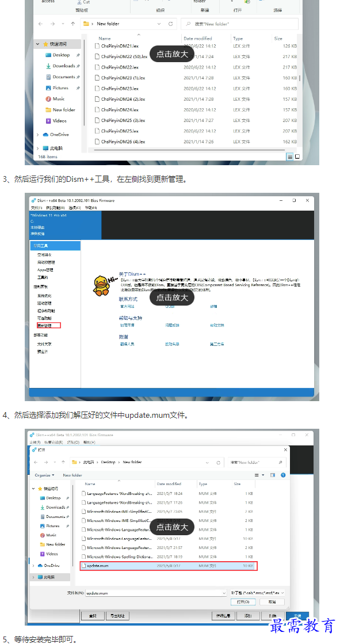Image resolution: width=340 pixels, height=644 pixels.
Task: Sort by Date modified in the top Explorer
Action: click(198, 39)
